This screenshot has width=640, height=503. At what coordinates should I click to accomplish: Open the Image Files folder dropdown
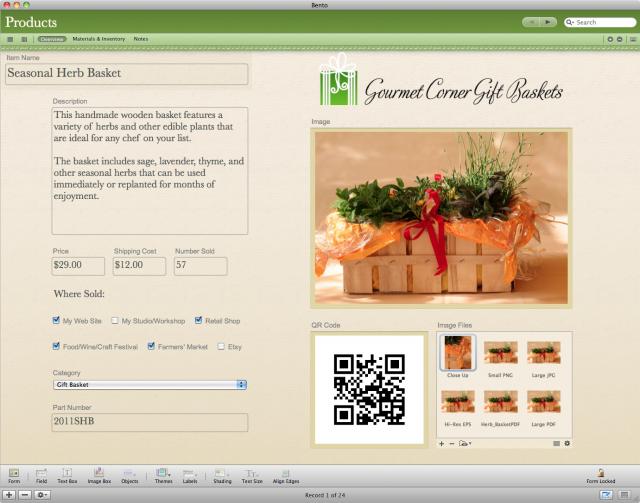click(465, 443)
